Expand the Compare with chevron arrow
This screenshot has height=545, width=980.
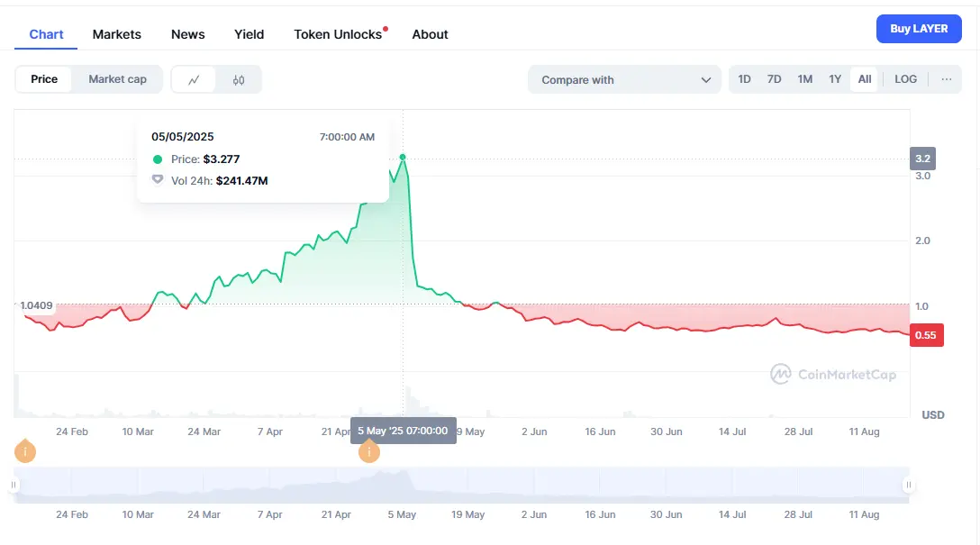pyautogui.click(x=705, y=79)
